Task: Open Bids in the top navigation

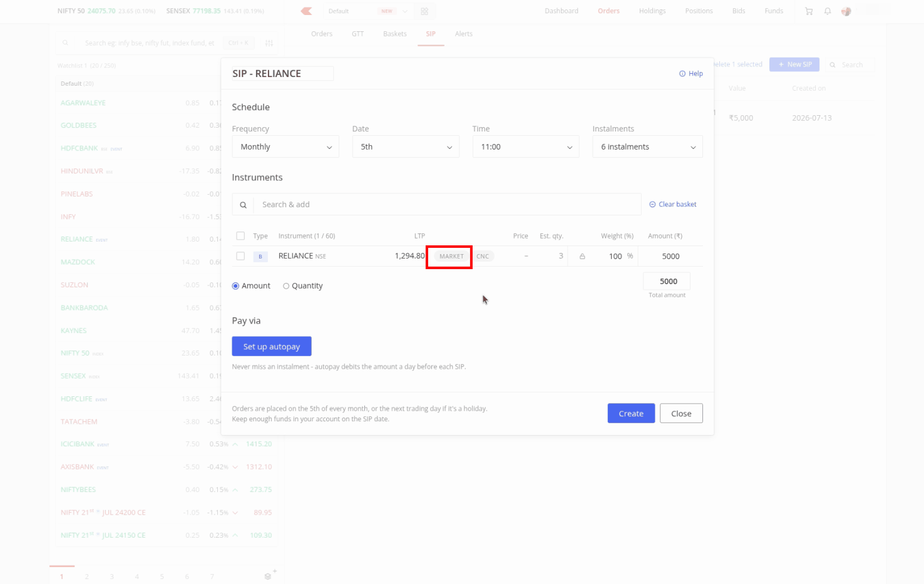Action: point(739,11)
